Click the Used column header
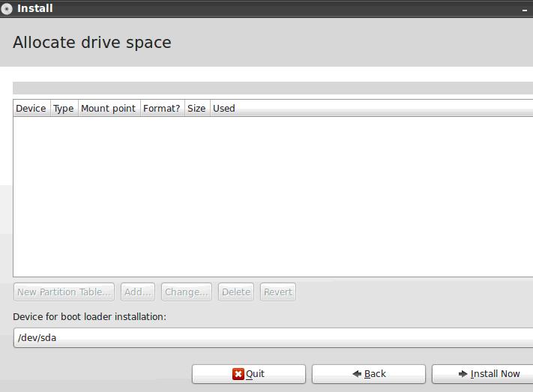The width and height of the screenshot is (533, 392). tap(224, 108)
